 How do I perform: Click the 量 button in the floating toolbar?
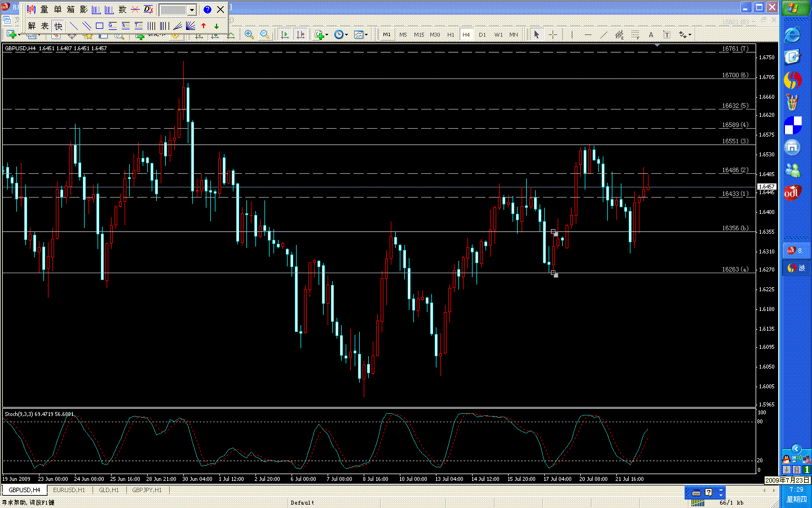click(45, 10)
